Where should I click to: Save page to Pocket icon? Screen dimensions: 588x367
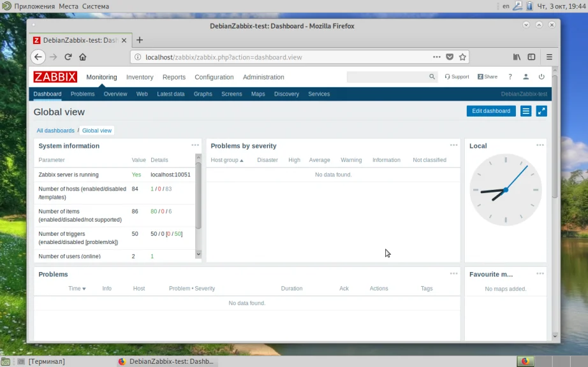point(450,57)
